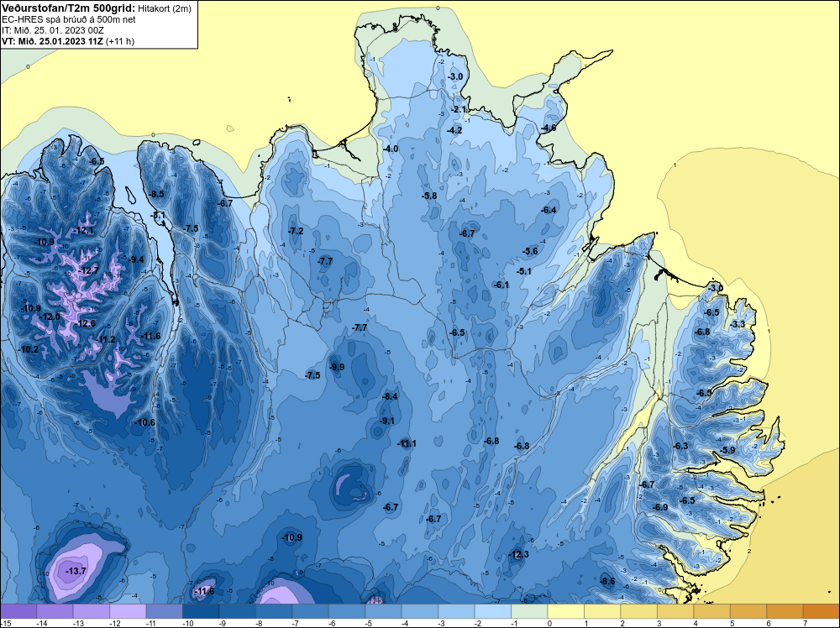Click the -4.2 temperature label
The height and width of the screenshot is (628, 840).
point(454,130)
